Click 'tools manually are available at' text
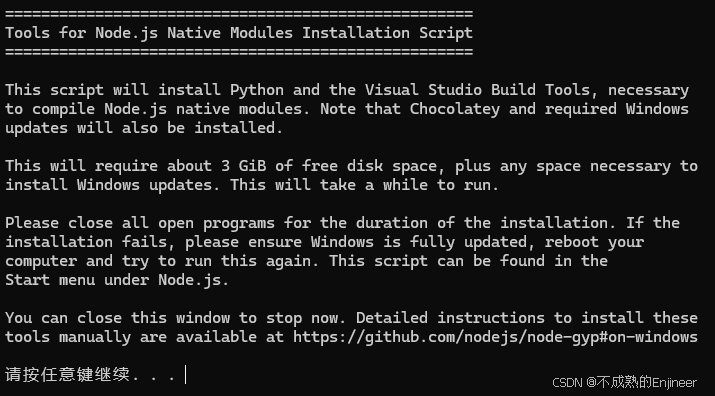Screen dimensions: 715x396 (145, 337)
